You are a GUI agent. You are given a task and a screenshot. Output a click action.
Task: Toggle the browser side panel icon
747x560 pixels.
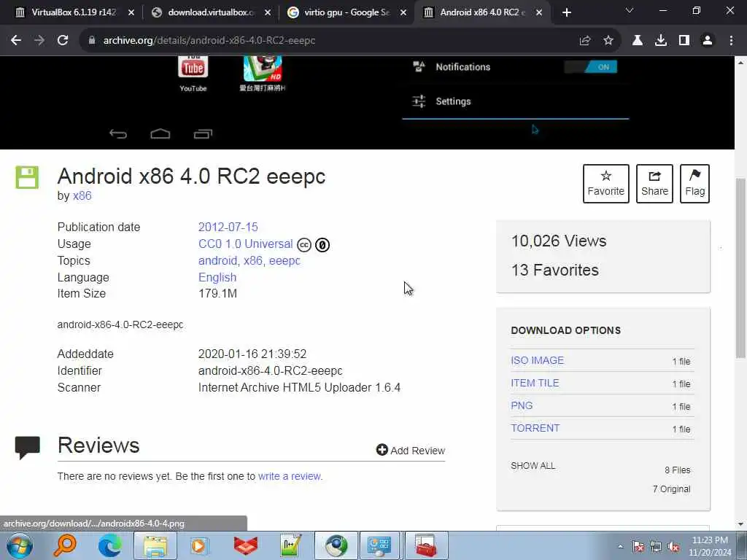tap(684, 41)
